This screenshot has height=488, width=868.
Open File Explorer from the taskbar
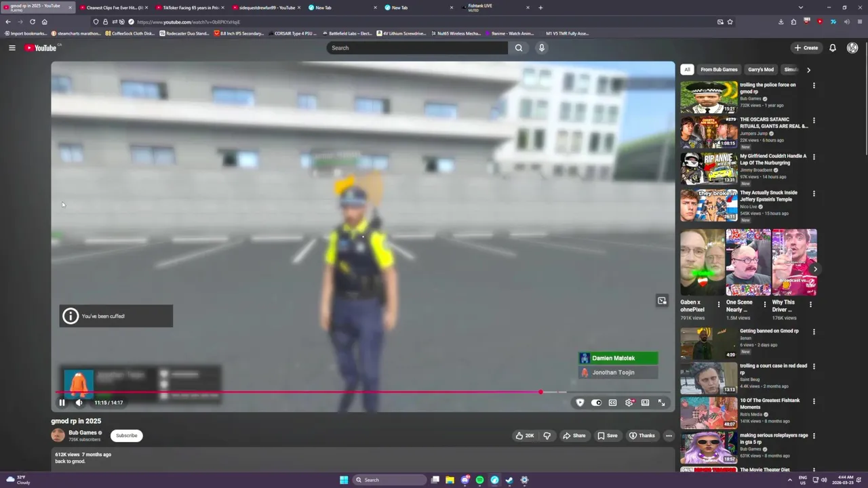(450, 480)
